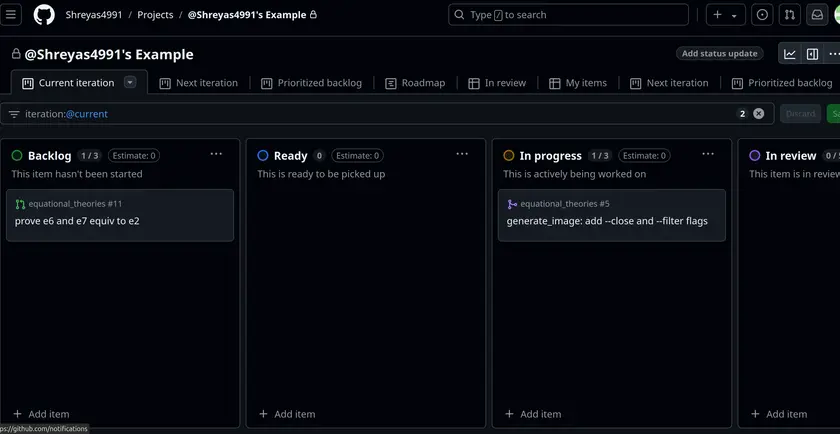The width and height of the screenshot is (840, 434).
Task: Switch to the In review tab
Action: tap(497, 83)
